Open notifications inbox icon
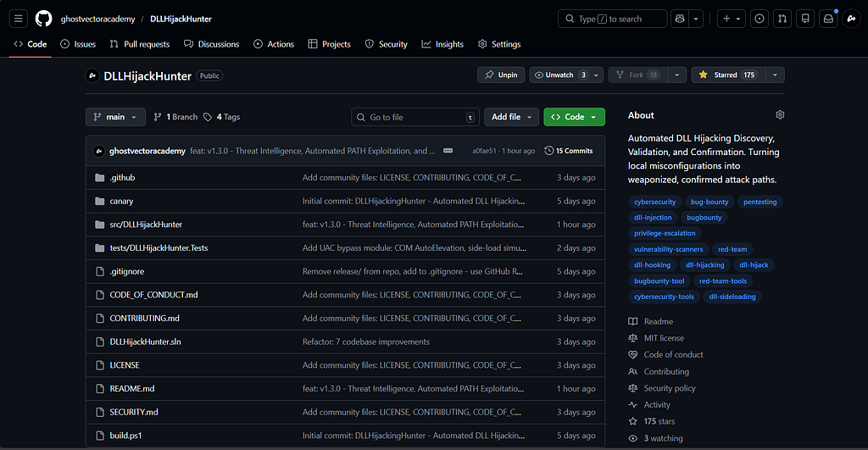Viewport: 868px width, 450px height. 828,19
